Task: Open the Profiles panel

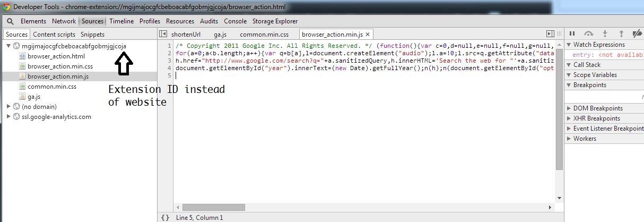Action: (150, 21)
